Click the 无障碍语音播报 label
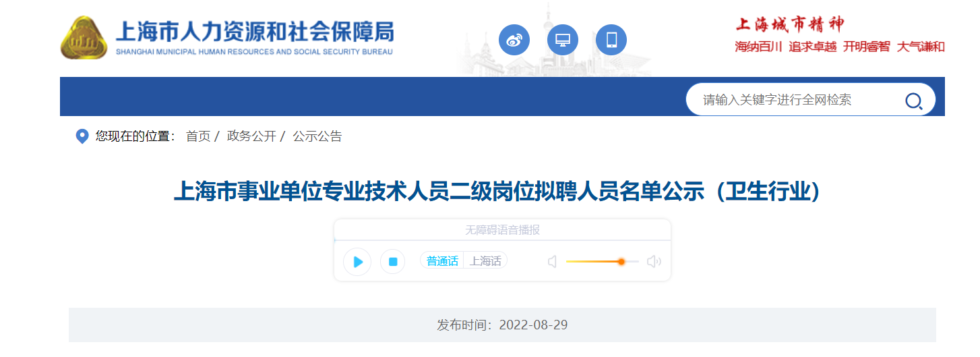Image resolution: width=980 pixels, height=357 pixels. 502,230
